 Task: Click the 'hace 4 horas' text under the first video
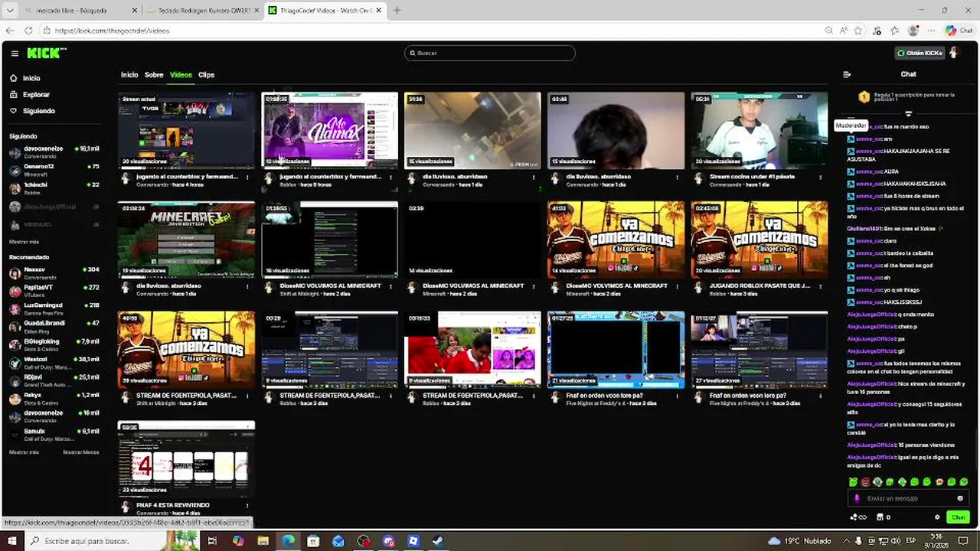pos(187,184)
